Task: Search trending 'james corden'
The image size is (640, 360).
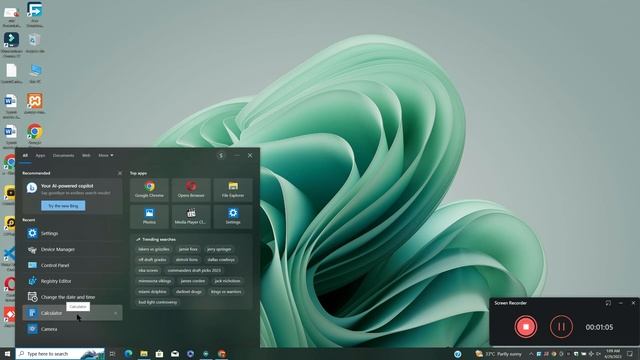Action: point(193,281)
